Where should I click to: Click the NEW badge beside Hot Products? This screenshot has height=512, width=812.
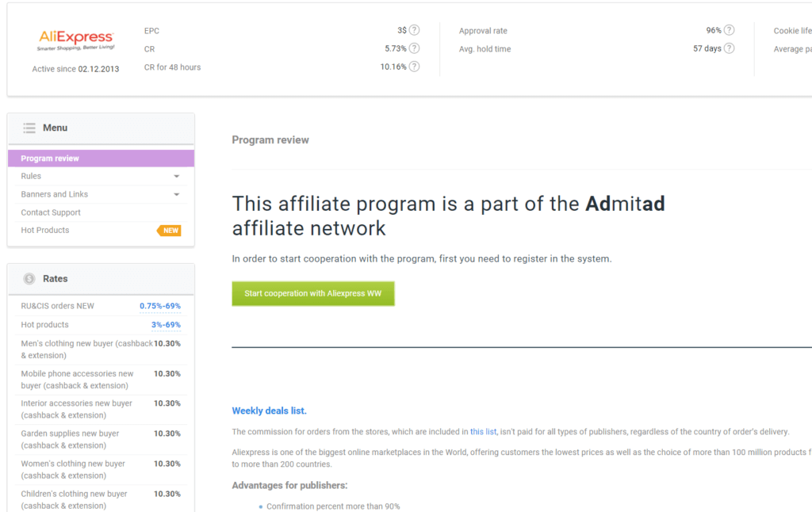point(169,231)
